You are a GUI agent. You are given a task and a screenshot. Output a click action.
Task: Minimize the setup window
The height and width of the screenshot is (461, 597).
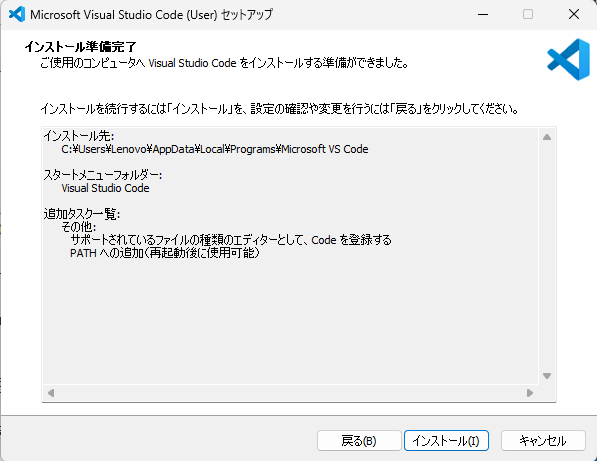483,14
